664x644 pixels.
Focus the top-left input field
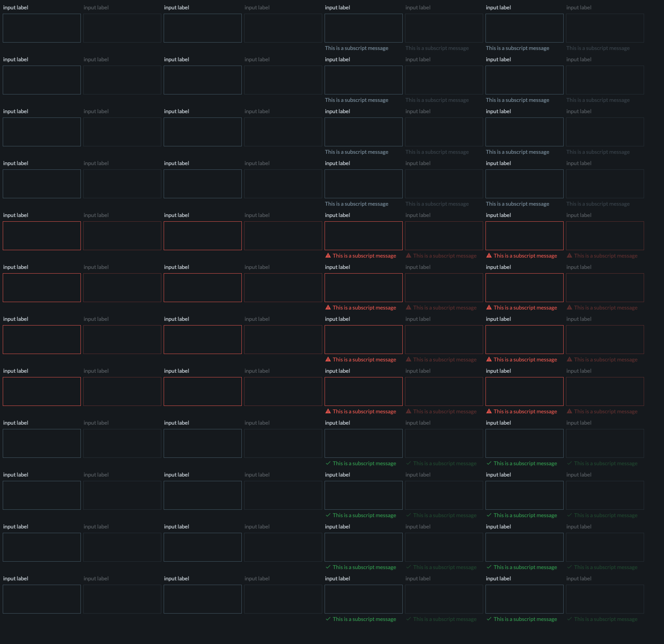click(x=42, y=28)
